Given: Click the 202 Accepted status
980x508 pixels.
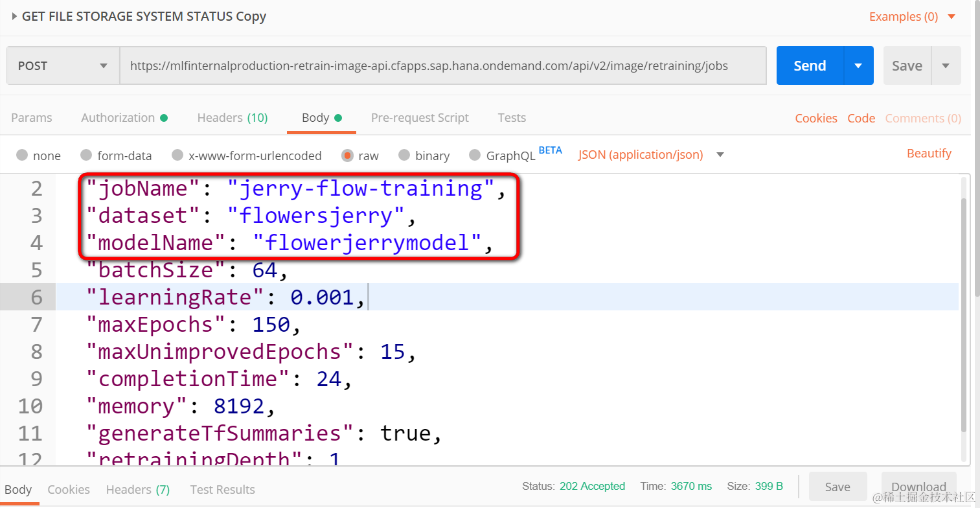Looking at the screenshot, I should click(x=592, y=486).
